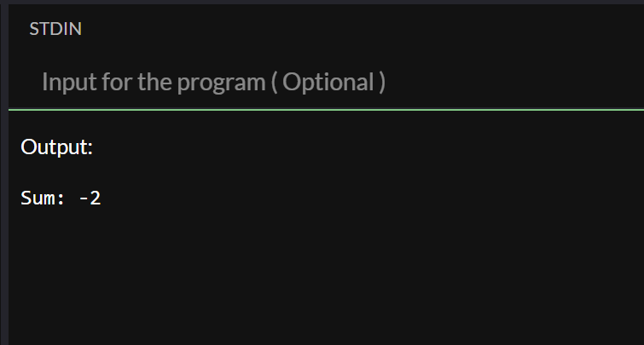This screenshot has height=345, width=644.
Task: Click the word 'program' in the input placeholder
Action: (x=222, y=83)
